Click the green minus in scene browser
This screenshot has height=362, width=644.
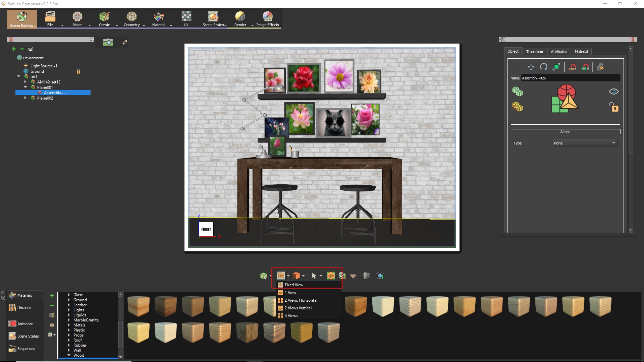coord(22,49)
